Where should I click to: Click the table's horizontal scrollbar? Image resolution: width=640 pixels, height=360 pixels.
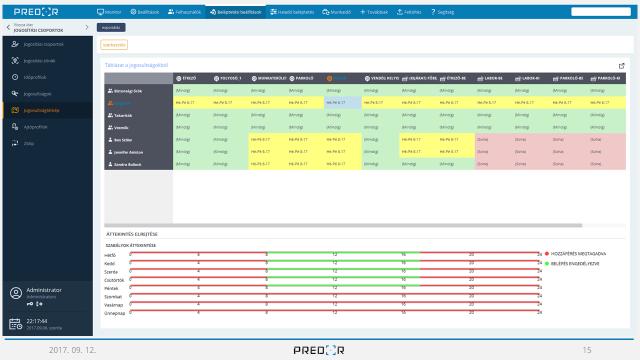coord(343,225)
